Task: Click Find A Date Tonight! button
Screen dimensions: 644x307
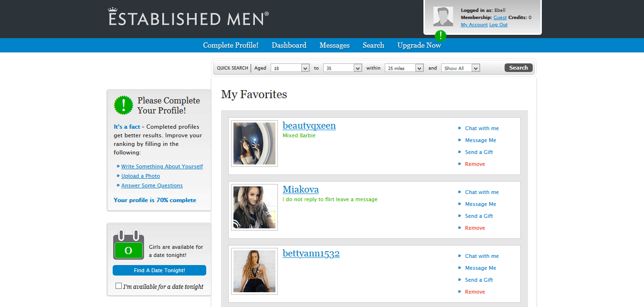Action: pyautogui.click(x=159, y=270)
